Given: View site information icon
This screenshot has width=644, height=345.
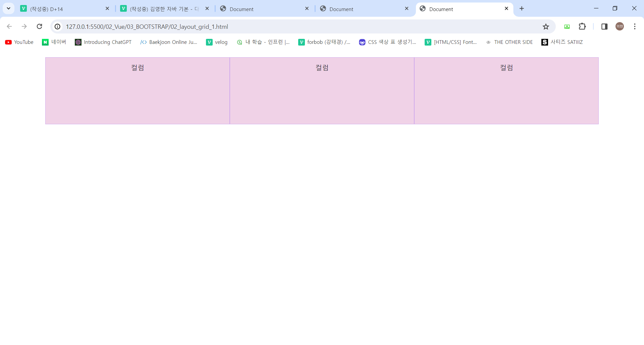Looking at the screenshot, I should click(x=58, y=26).
